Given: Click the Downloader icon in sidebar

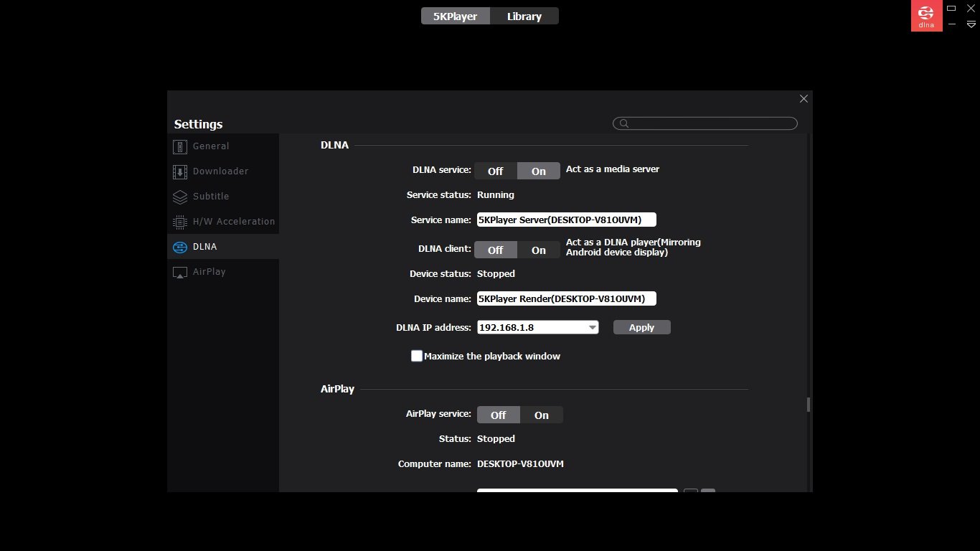Looking at the screenshot, I should point(180,171).
